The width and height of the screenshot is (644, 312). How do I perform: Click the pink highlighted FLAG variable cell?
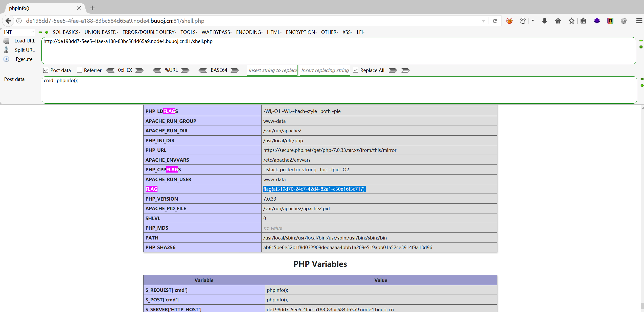point(202,189)
